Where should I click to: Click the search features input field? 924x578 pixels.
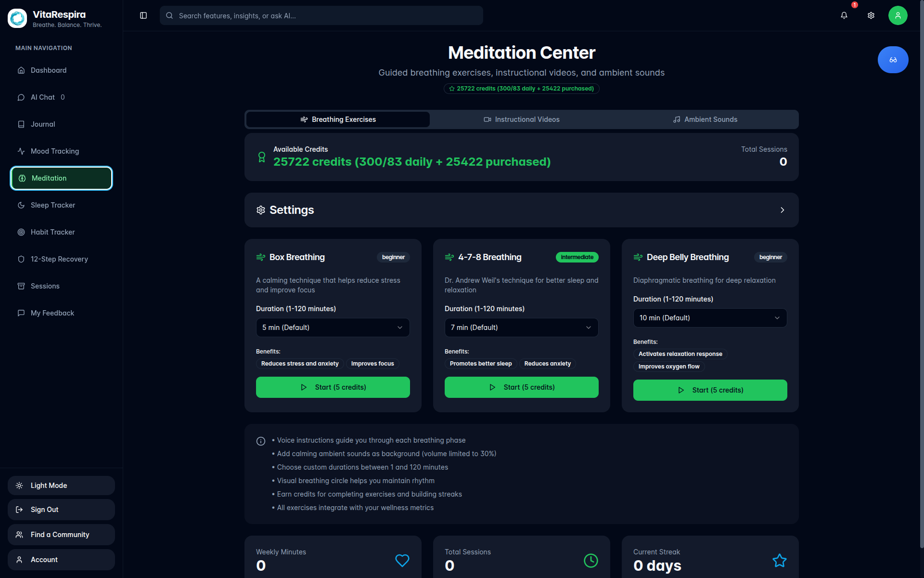tap(321, 15)
